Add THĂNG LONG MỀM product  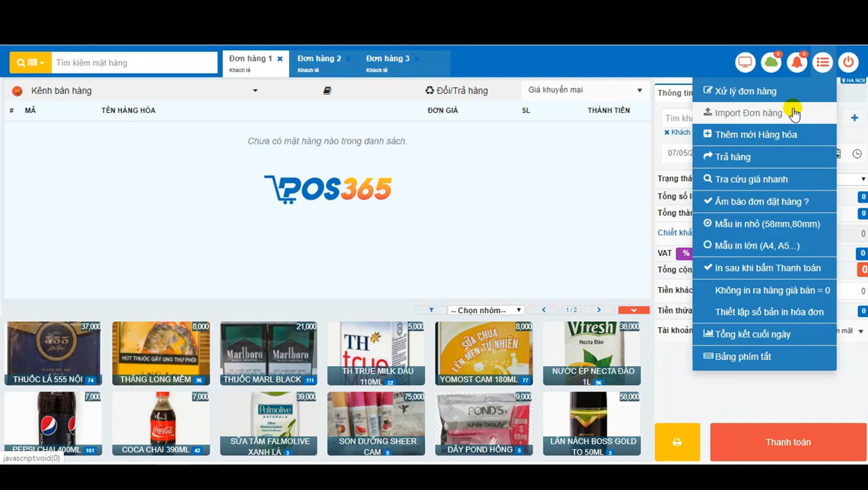(x=161, y=353)
